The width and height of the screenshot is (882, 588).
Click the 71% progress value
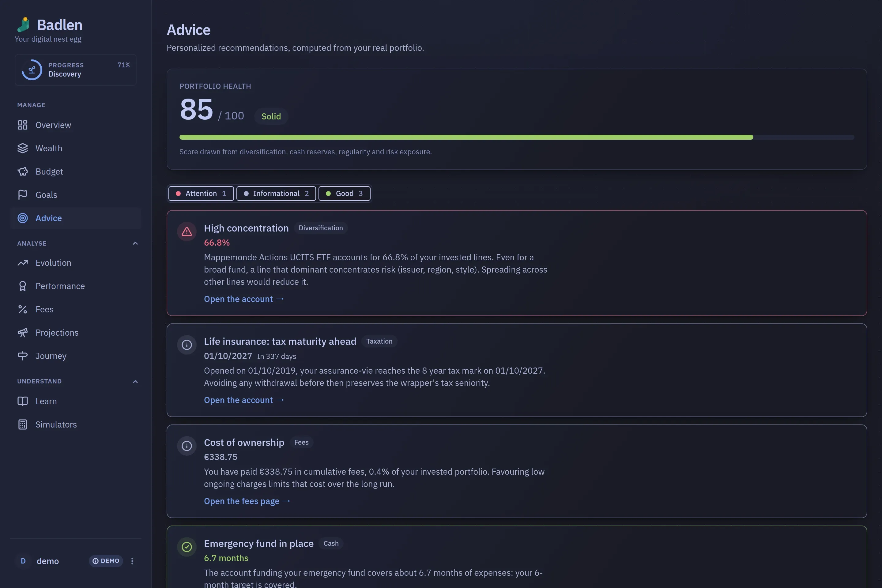click(123, 65)
